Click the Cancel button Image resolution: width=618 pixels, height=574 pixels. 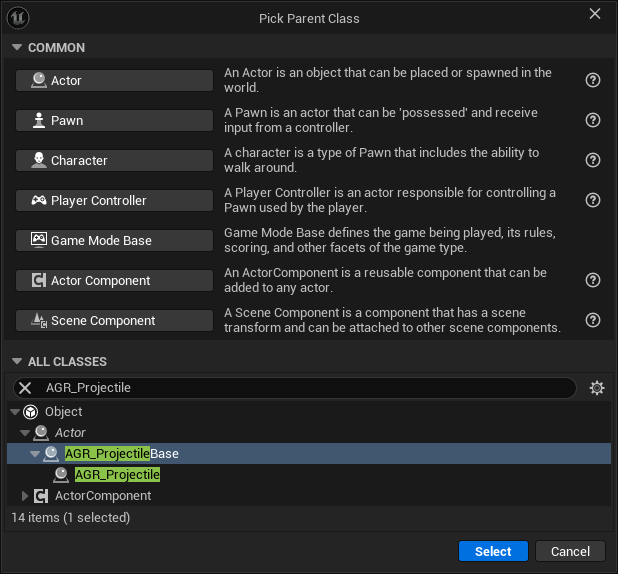click(570, 551)
